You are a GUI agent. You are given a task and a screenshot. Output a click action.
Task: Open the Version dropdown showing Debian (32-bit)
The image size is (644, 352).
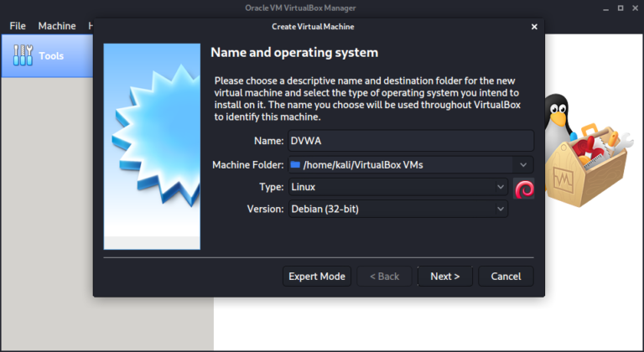pyautogui.click(x=397, y=209)
